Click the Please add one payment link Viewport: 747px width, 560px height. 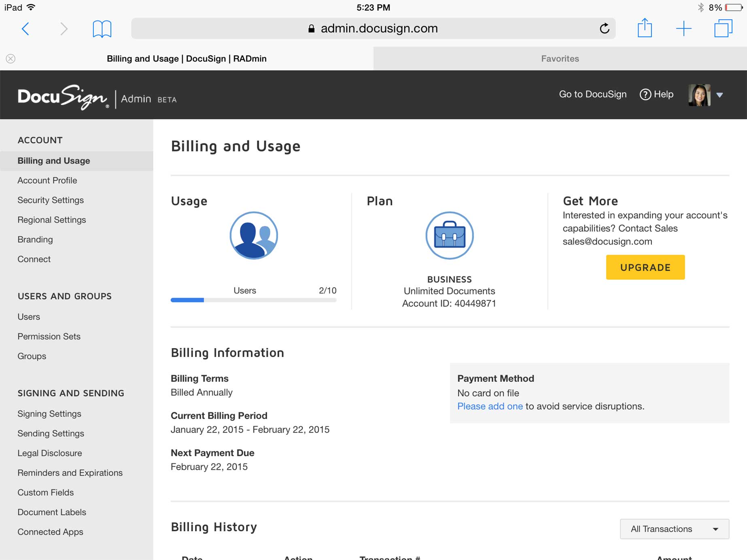tap(490, 406)
